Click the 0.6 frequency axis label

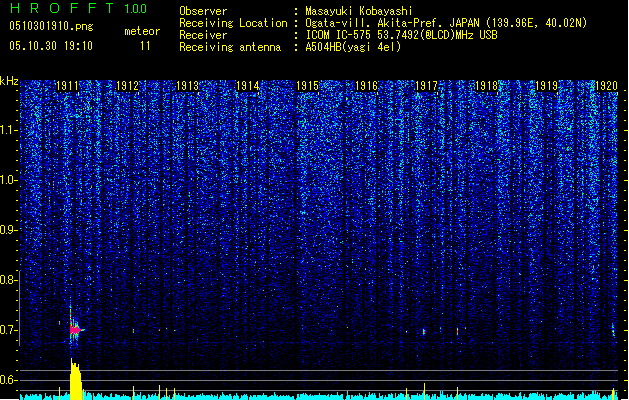pyautogui.click(x=9, y=380)
